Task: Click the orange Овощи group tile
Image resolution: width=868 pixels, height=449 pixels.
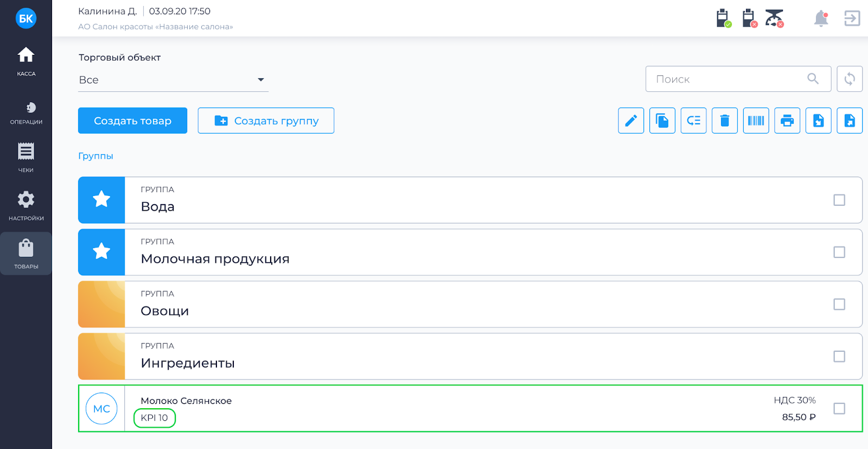Action: [101, 305]
